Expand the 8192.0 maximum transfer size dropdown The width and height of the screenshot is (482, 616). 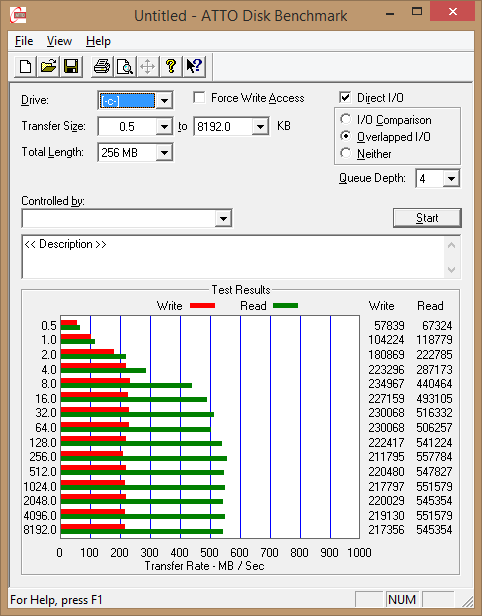(260, 126)
